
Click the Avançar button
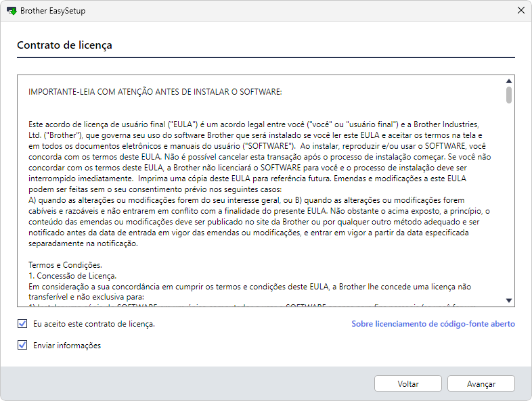click(481, 383)
